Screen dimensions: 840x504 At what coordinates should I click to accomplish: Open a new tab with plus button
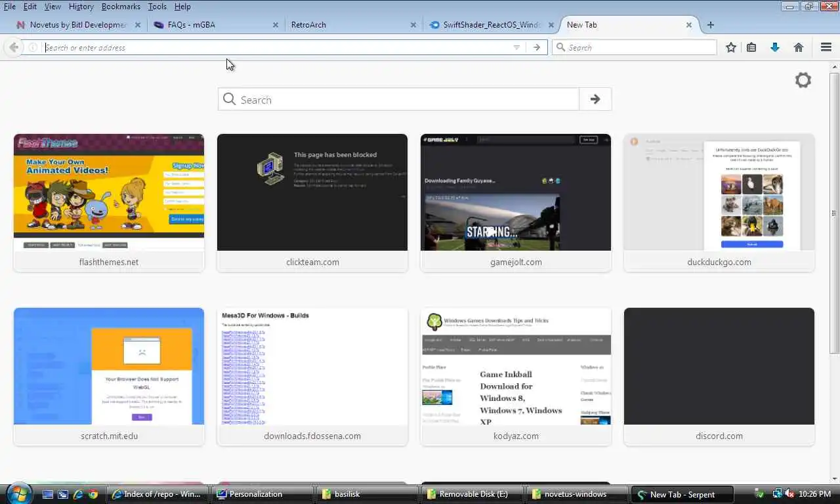711,25
